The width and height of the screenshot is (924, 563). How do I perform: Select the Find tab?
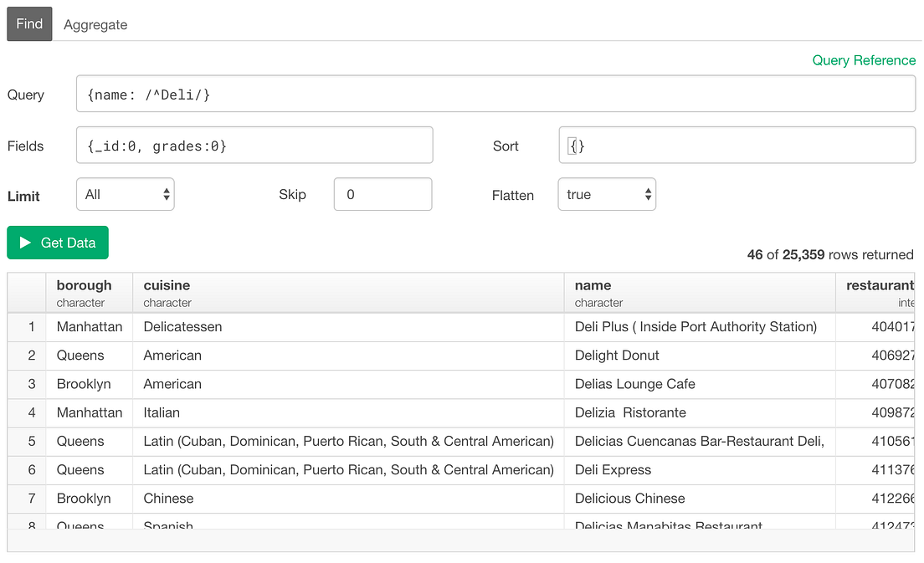pos(28,23)
